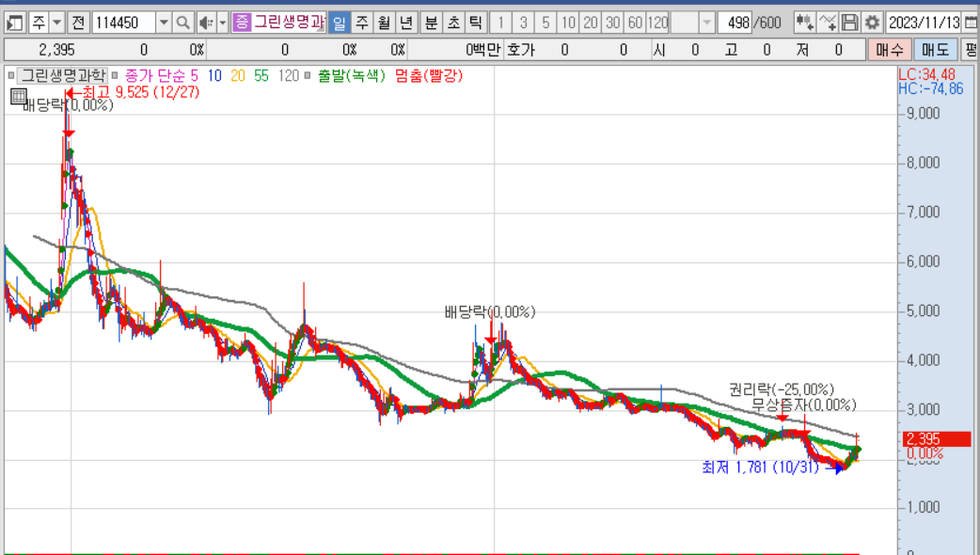
Task: Click the purple 증 badge icon
Action: coord(242,23)
